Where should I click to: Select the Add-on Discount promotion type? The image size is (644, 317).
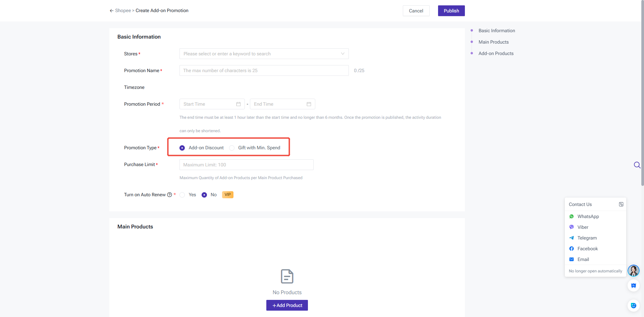pos(182,148)
